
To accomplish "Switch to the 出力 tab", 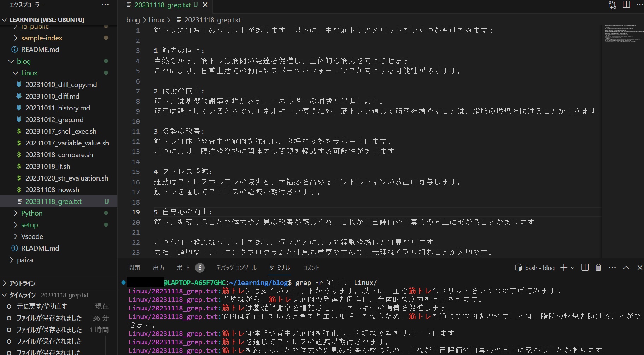I will [x=158, y=268].
